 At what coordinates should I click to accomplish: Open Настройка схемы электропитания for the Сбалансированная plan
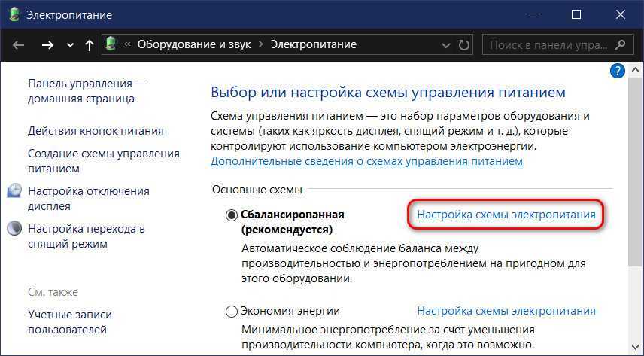(506, 215)
